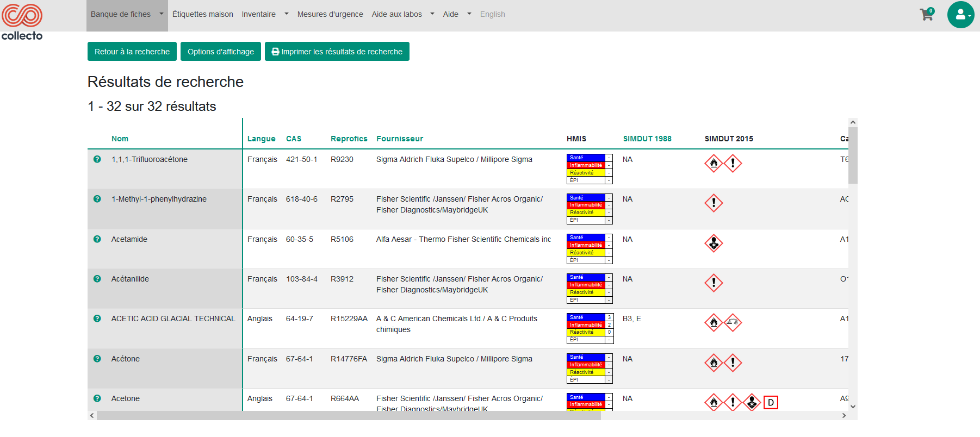Click the vertical scrollbar down arrow
Image resolution: width=980 pixels, height=437 pixels.
(x=853, y=406)
